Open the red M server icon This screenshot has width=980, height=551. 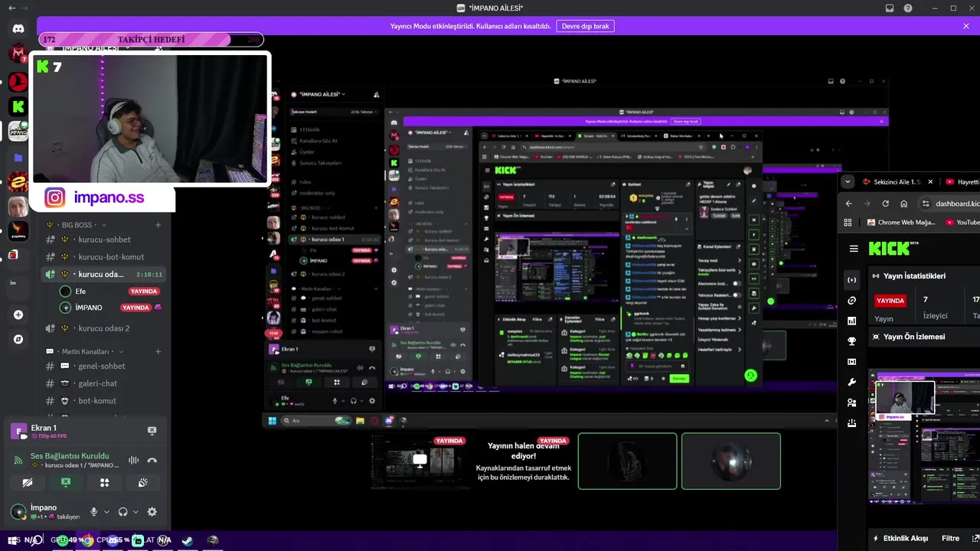coord(18,54)
